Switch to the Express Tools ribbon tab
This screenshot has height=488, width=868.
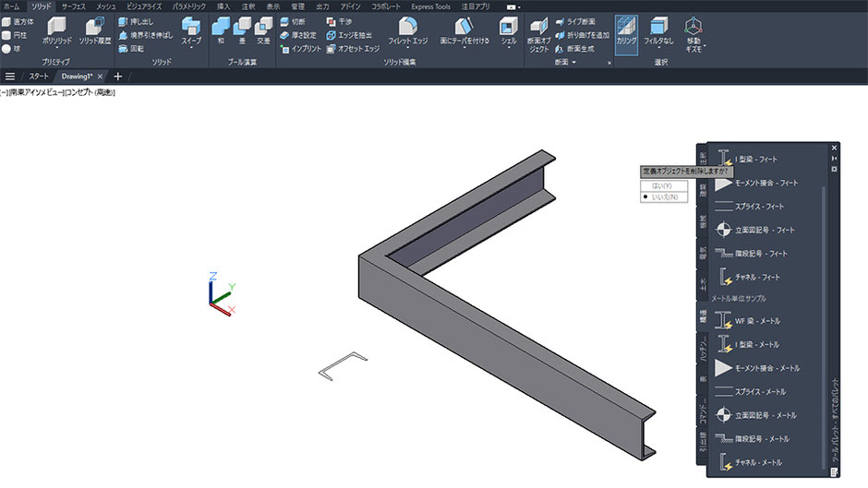click(430, 6)
